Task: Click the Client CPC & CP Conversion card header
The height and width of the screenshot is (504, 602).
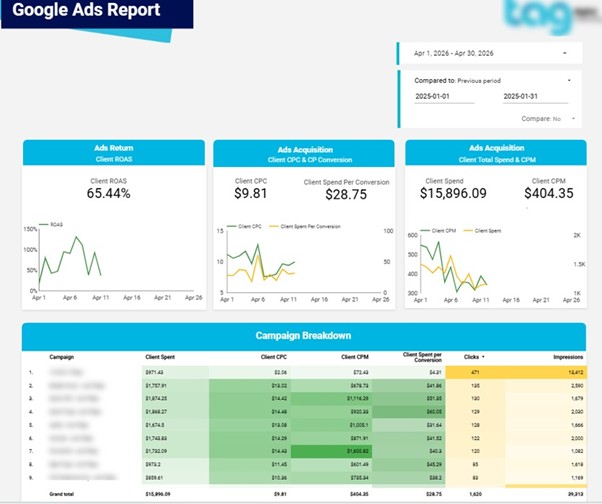Action: pos(304,154)
